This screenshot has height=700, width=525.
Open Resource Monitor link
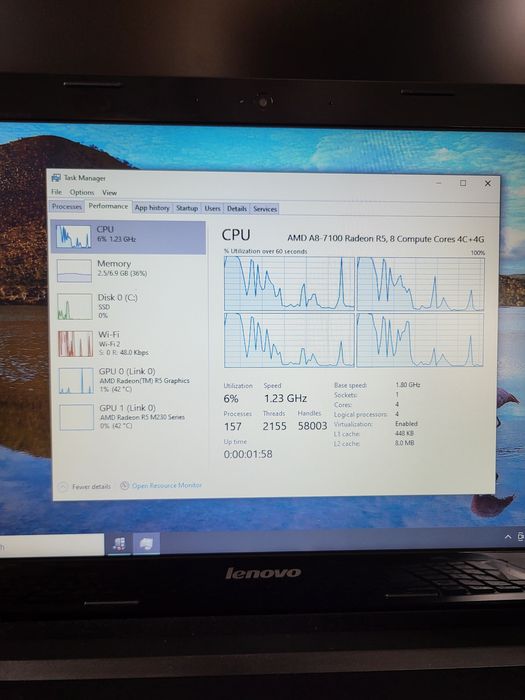[167, 485]
